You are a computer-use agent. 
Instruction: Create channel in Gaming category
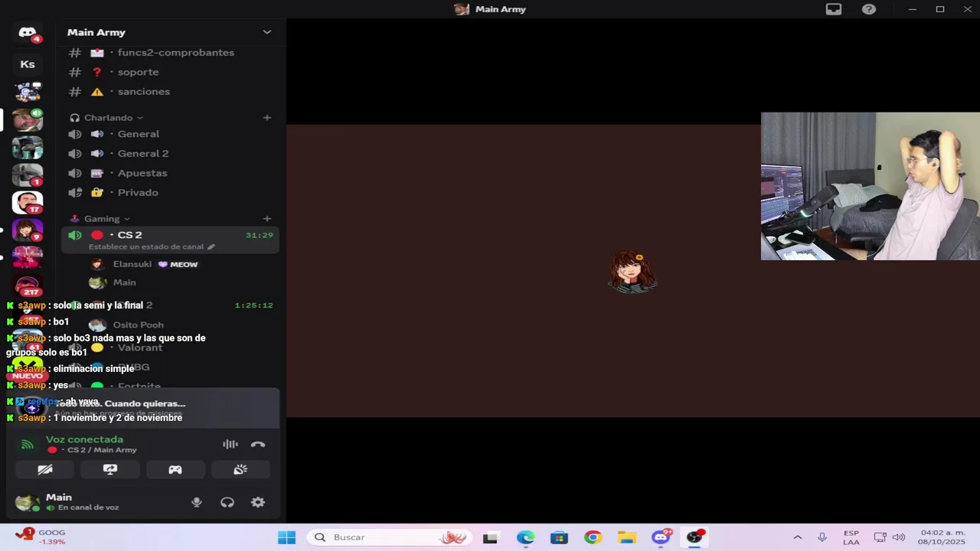[266, 219]
